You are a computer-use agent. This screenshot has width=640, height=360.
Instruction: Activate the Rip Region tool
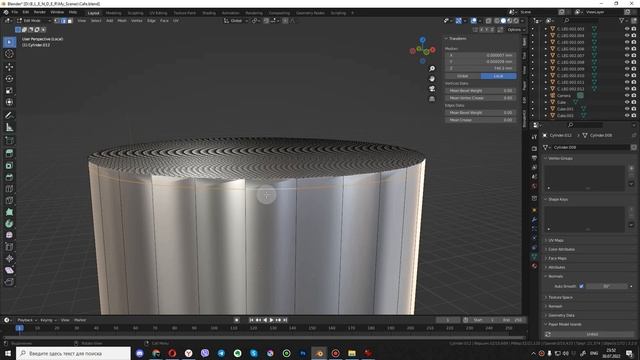coord(9,282)
